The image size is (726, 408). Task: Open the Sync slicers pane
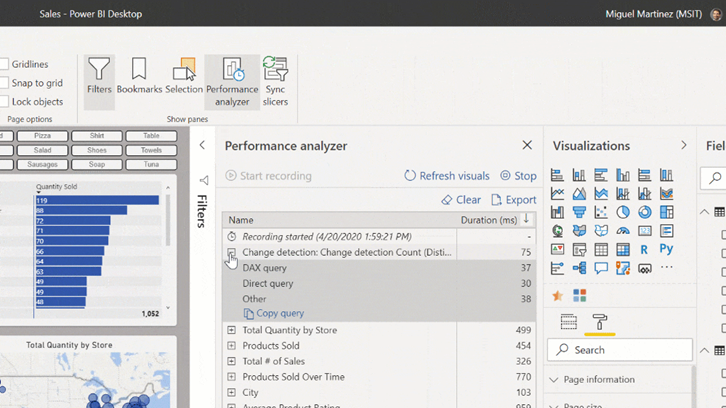pos(275,82)
